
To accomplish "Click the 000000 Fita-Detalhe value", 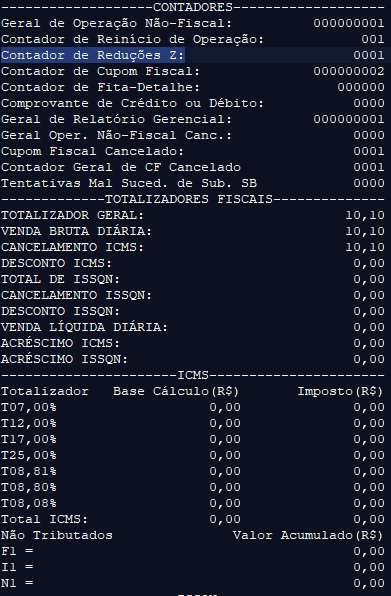I will click(x=361, y=87).
